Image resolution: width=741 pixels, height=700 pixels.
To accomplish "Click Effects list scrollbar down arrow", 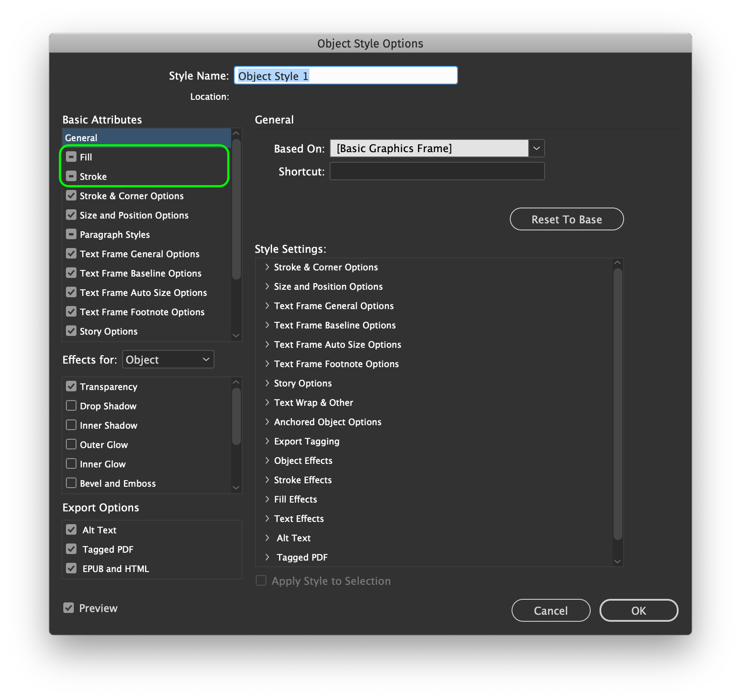I will pos(236,488).
